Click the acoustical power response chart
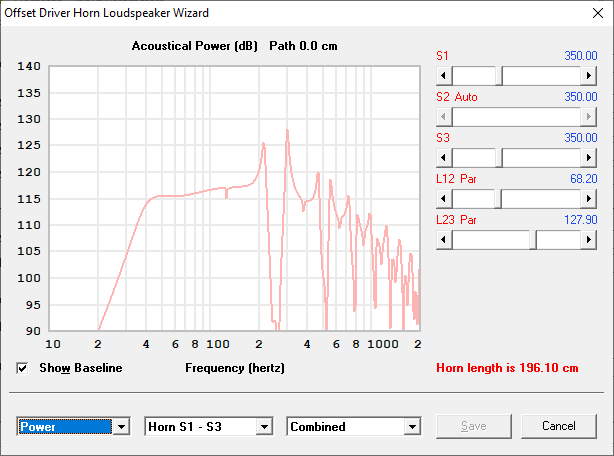Image resolution: width=614 pixels, height=456 pixels. tap(235, 198)
